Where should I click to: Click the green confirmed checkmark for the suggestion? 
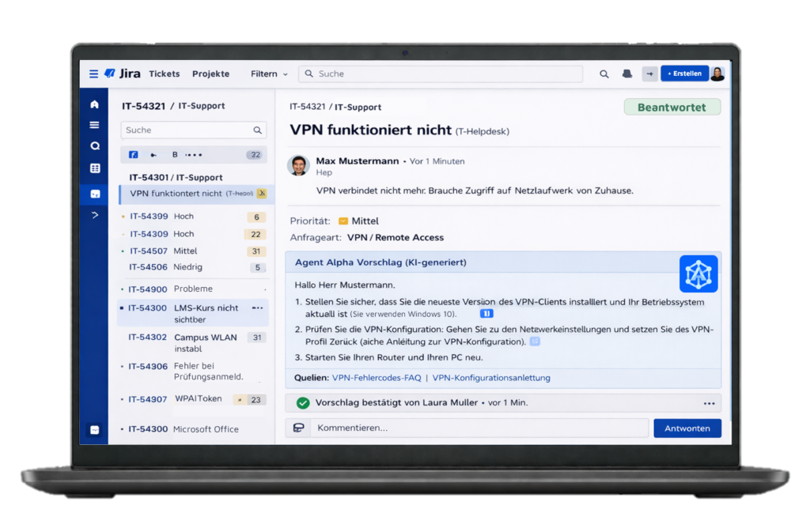tap(303, 402)
